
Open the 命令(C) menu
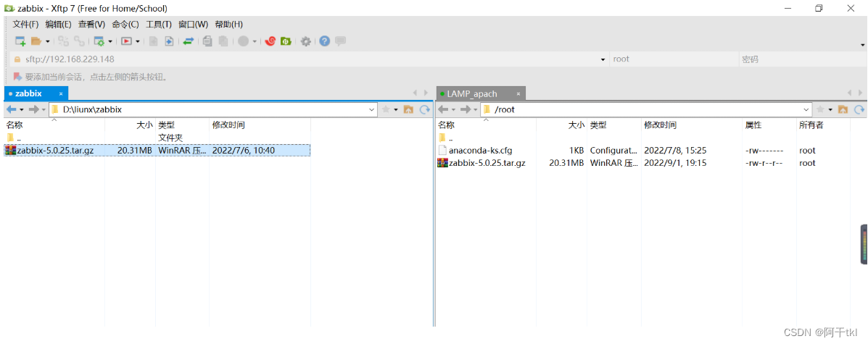click(x=125, y=25)
